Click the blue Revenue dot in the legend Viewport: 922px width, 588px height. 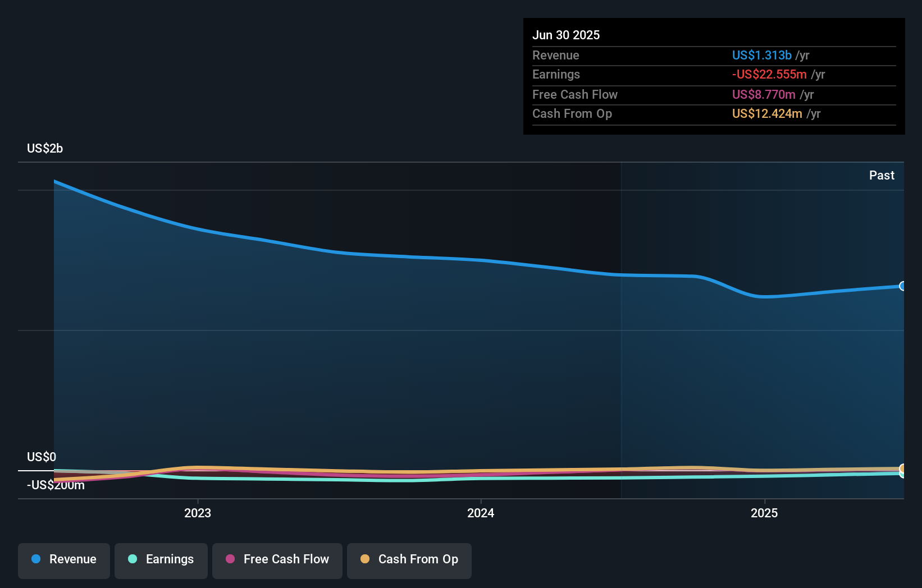37,559
